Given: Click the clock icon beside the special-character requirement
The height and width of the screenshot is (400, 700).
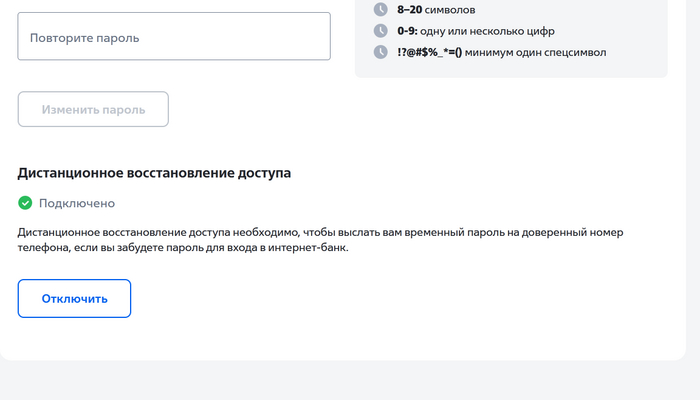Looking at the screenshot, I should (380, 52).
